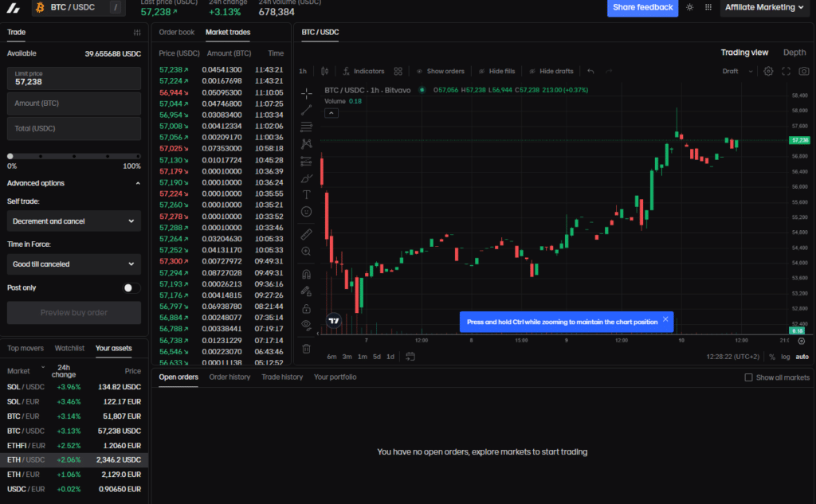Open the go-to-date calendar icon
This screenshot has width=816, height=504.
pos(410,356)
